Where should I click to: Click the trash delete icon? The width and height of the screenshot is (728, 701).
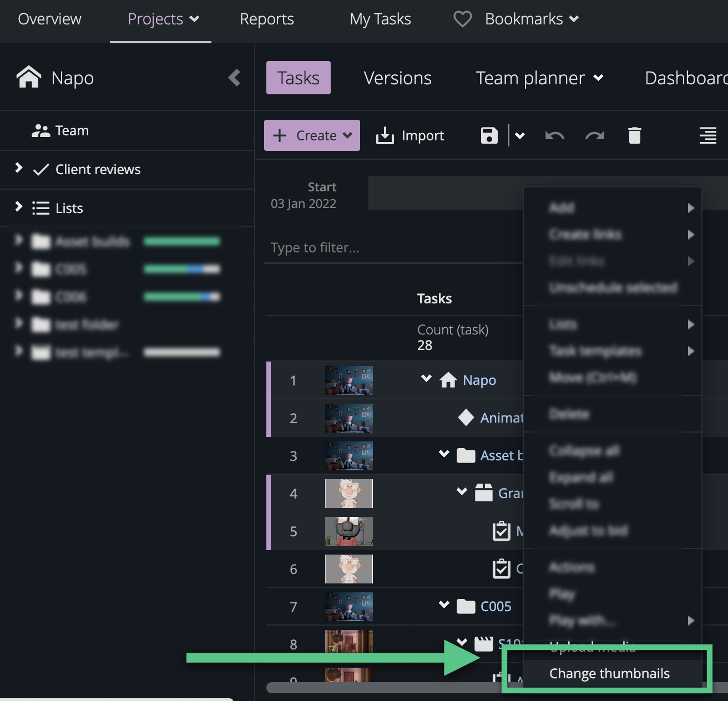(x=634, y=135)
